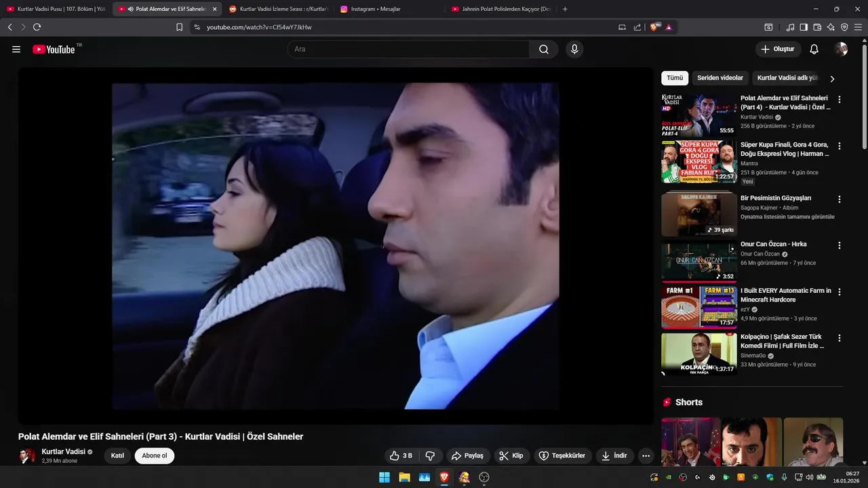Open options for Automatic Farm Minecraft video
868x488 pixels.
click(x=840, y=292)
